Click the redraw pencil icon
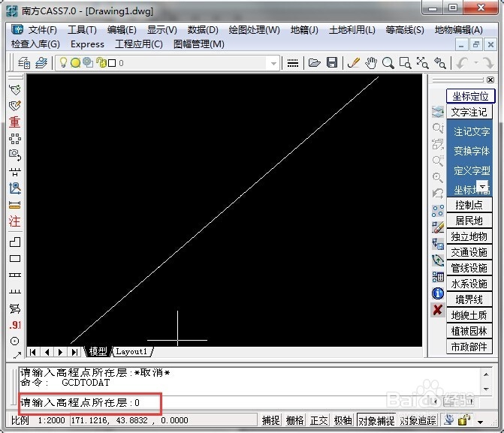Viewport: 504px width, 433px height. pyautogui.click(x=354, y=62)
